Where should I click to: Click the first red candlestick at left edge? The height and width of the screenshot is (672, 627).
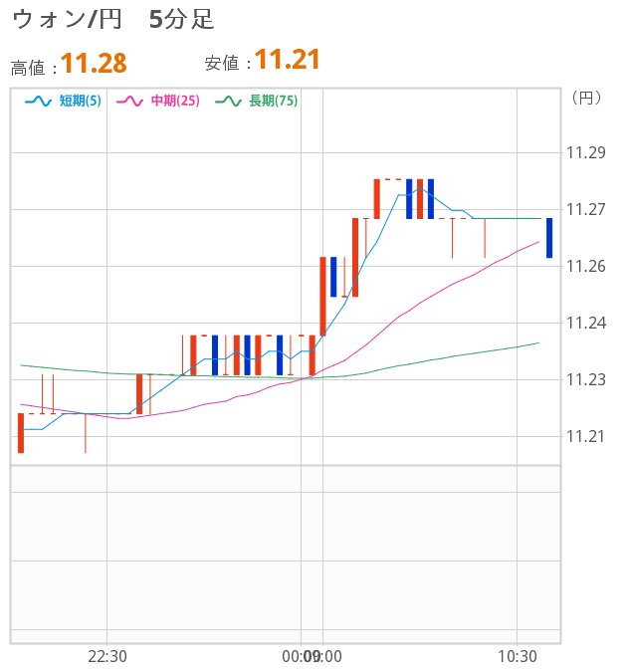(21, 433)
